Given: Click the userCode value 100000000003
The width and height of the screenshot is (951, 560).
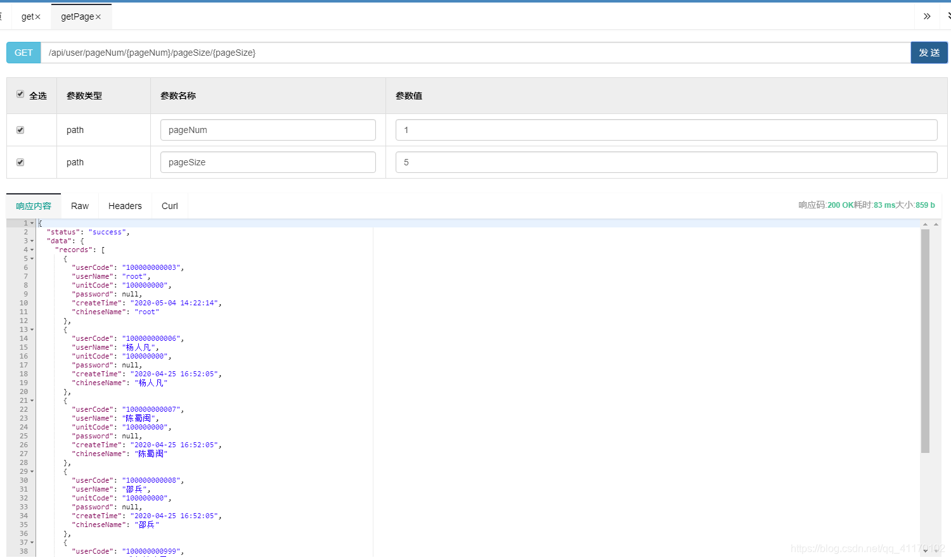Looking at the screenshot, I should [x=151, y=267].
